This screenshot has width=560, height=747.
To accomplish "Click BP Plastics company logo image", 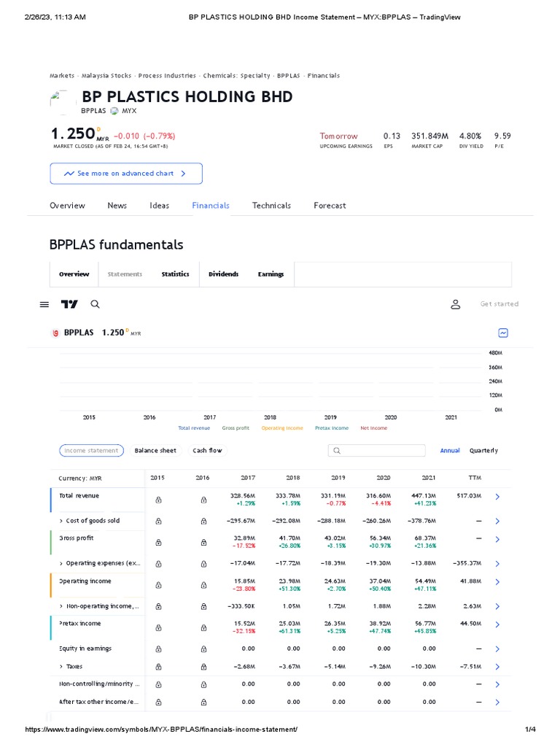I will point(63,102).
